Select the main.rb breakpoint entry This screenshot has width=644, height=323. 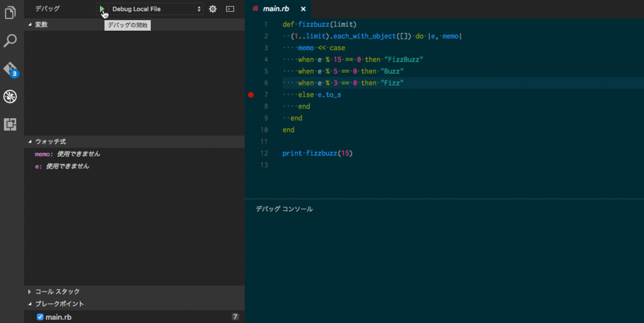135,317
